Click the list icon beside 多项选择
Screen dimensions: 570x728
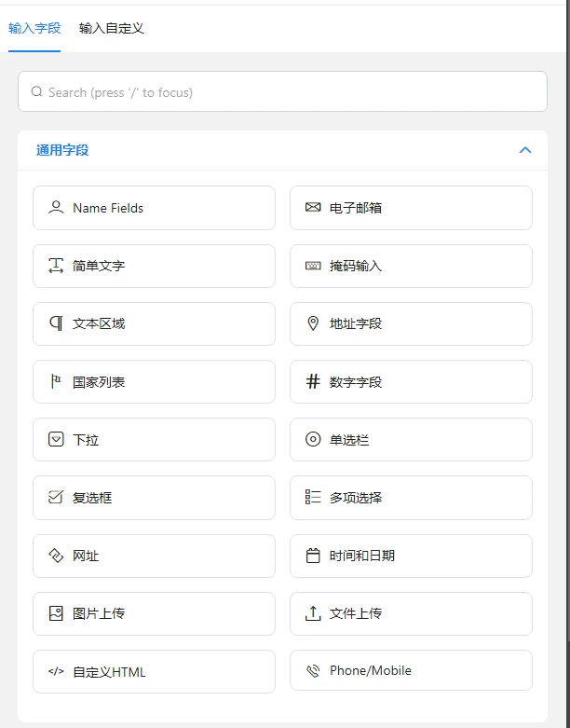313,497
